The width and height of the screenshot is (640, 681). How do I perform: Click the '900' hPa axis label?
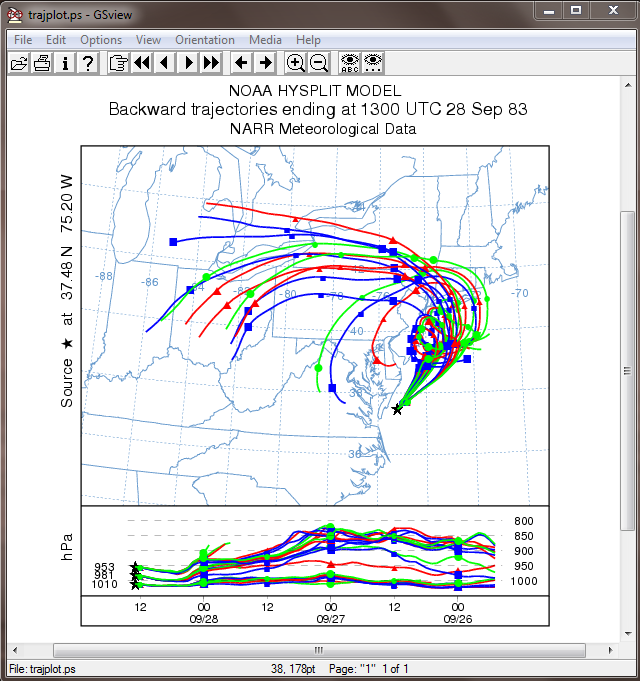[524, 551]
